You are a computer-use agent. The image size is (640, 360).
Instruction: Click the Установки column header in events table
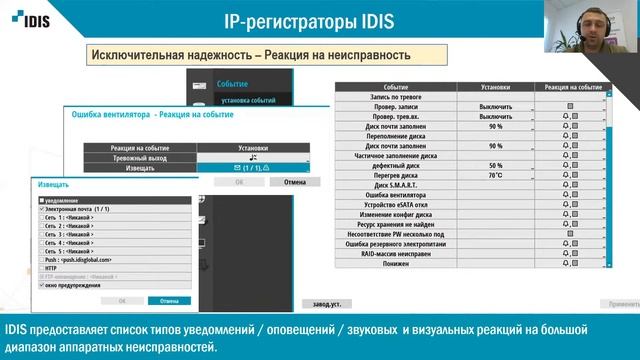(x=496, y=87)
